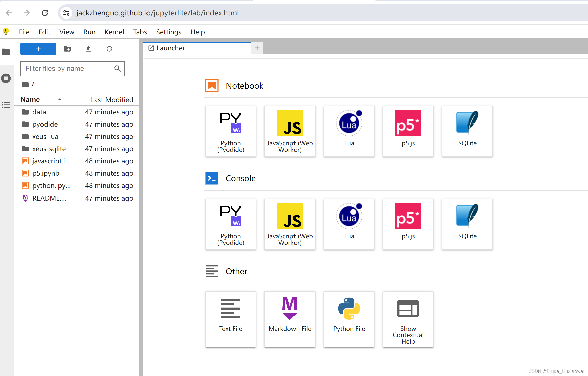
Task: Select the xeus-sqlite folder
Action: pyautogui.click(x=77, y=149)
